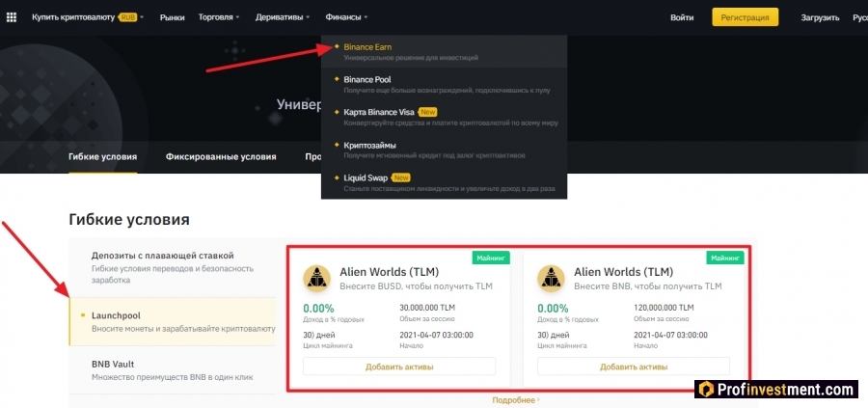Expand the Купить криптовалюту dropdown

click(88, 17)
